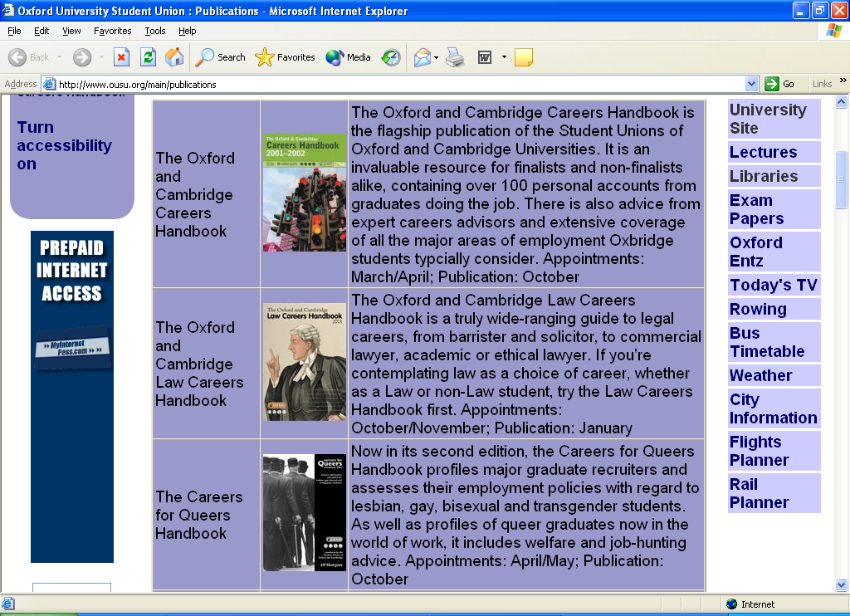Click the Links toolbar label
The image size is (850, 616).
[x=822, y=84]
